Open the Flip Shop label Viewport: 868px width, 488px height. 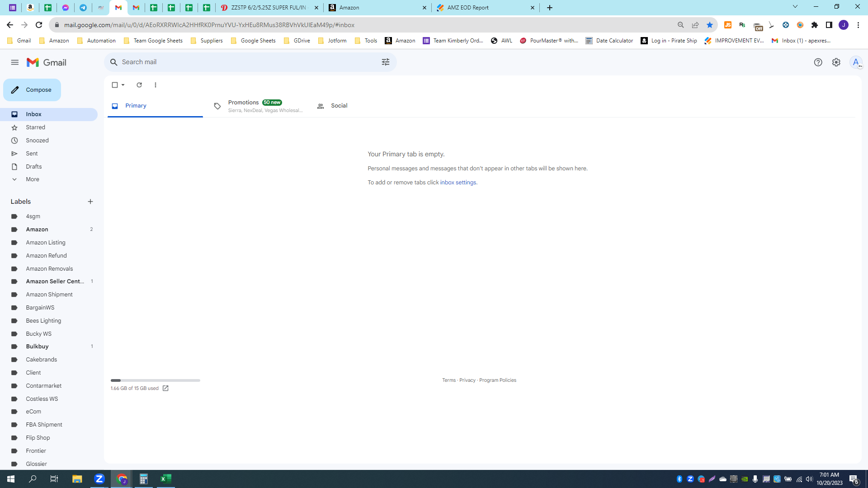click(x=49, y=438)
